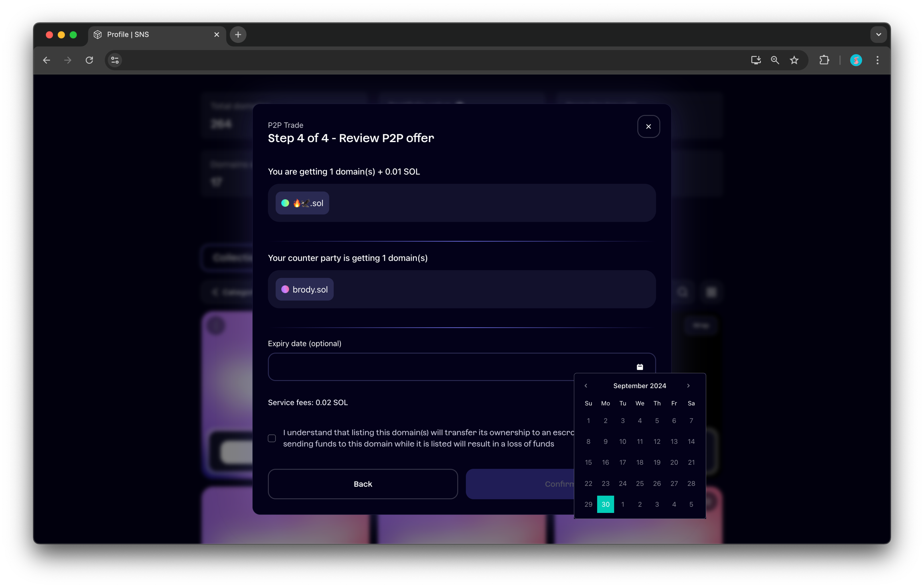Bookmark this page with the star icon
Image resolution: width=924 pixels, height=588 pixels.
click(794, 60)
